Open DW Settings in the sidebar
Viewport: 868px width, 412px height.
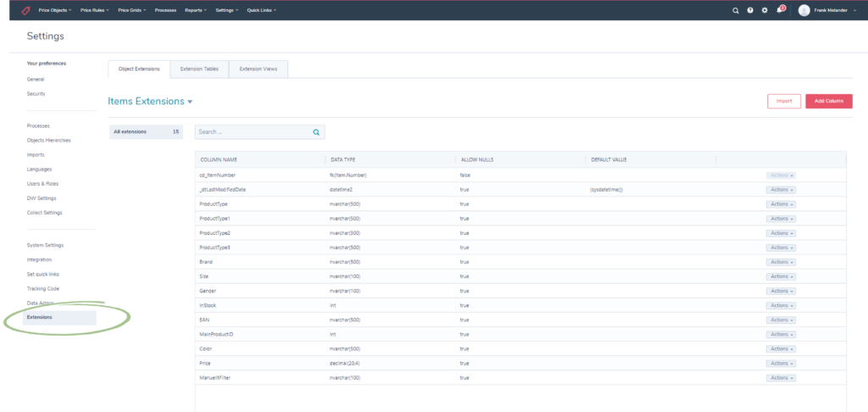pos(42,198)
